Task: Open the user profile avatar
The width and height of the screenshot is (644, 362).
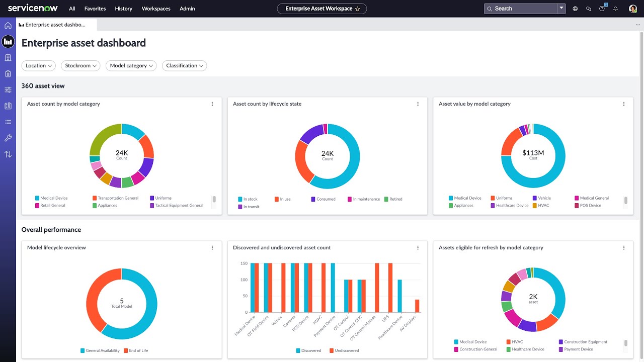Action: click(x=633, y=9)
